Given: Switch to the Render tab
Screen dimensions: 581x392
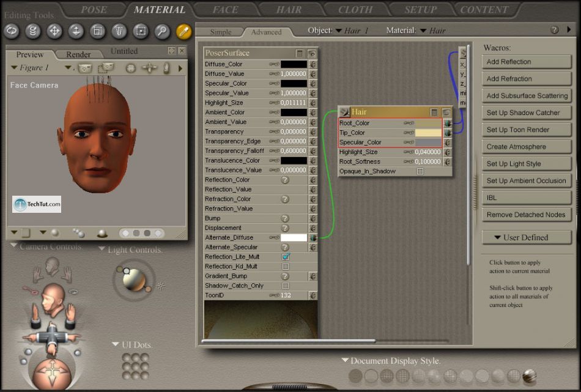Looking at the screenshot, I should click(x=78, y=54).
